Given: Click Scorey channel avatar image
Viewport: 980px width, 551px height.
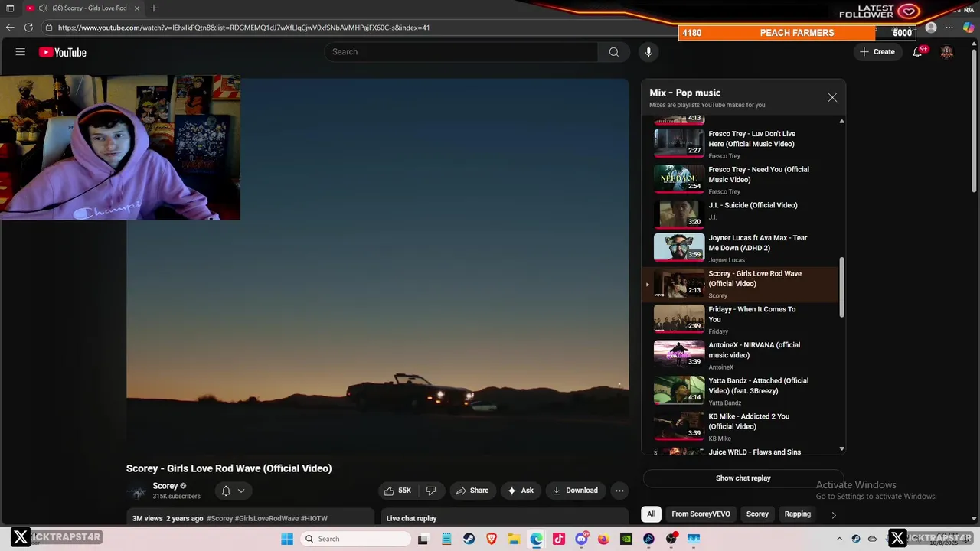Looking at the screenshot, I should [136, 491].
